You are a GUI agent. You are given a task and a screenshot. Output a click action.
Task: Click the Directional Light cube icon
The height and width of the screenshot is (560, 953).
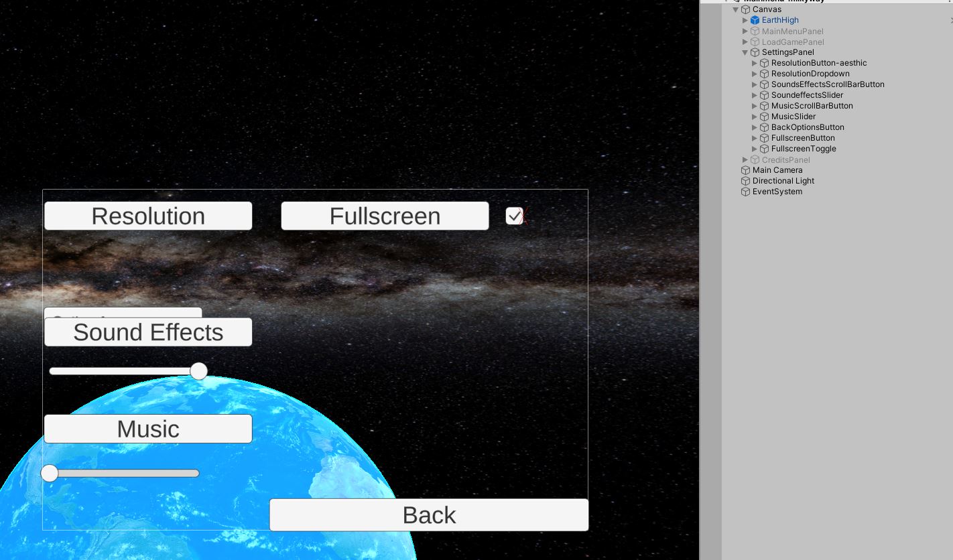tap(745, 181)
